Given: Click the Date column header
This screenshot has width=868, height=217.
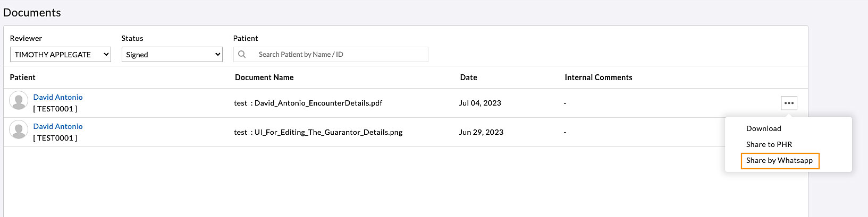Looking at the screenshot, I should coord(468,77).
